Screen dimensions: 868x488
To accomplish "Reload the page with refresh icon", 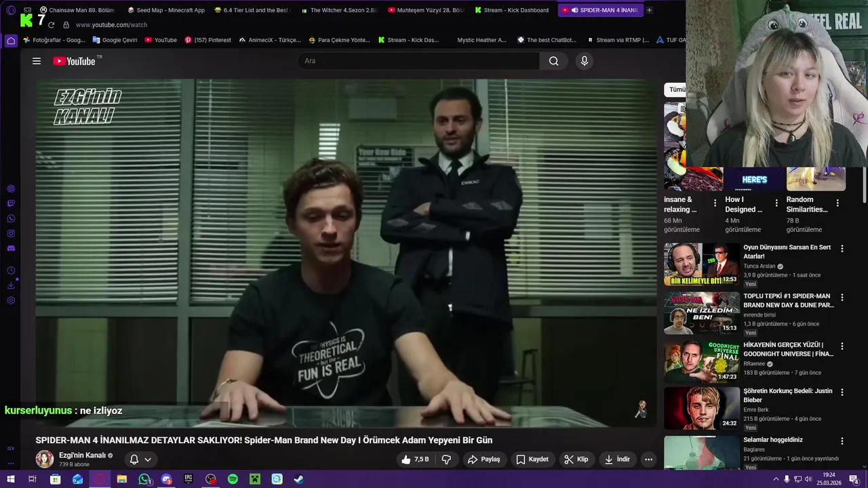I will tap(51, 25).
